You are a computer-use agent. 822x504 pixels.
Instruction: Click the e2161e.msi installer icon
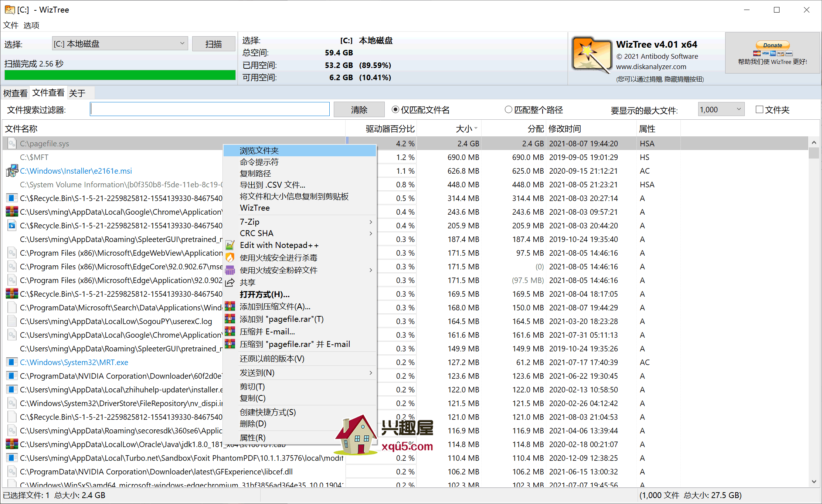click(x=12, y=171)
